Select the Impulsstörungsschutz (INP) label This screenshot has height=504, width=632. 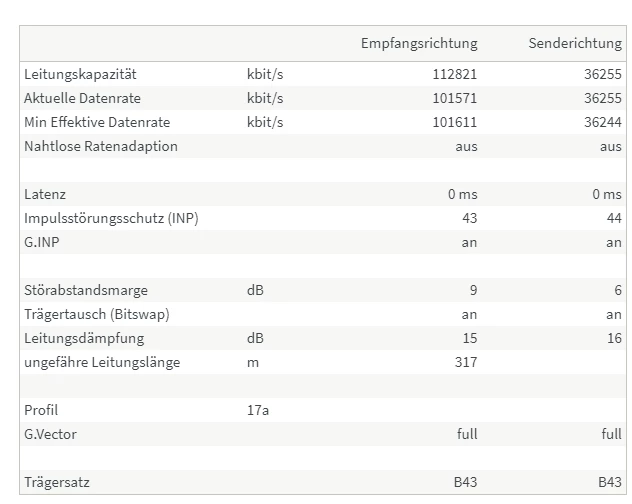coord(111,218)
